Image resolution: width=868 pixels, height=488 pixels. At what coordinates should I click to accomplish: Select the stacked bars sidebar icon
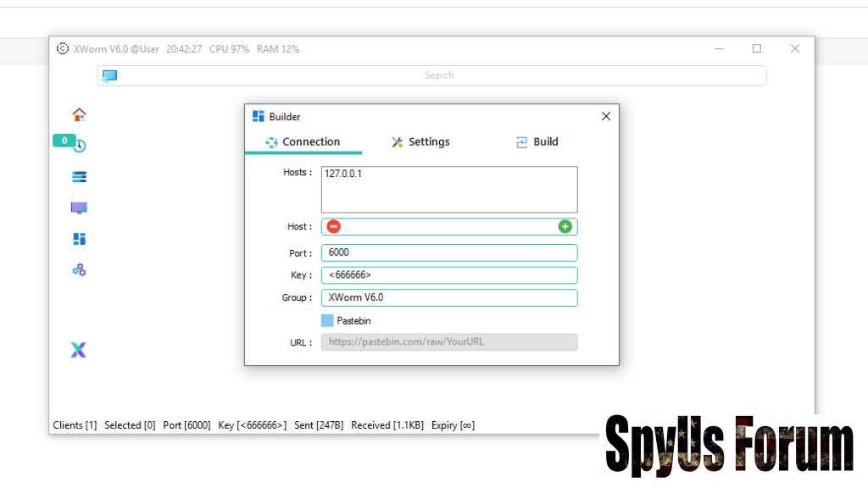[79, 177]
